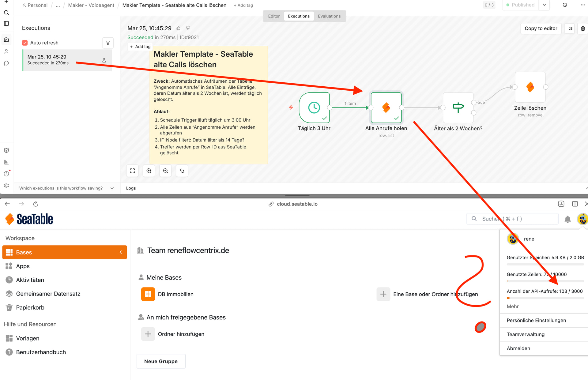Select Teamverwaltung in user menu
588x380 pixels.
526,334
